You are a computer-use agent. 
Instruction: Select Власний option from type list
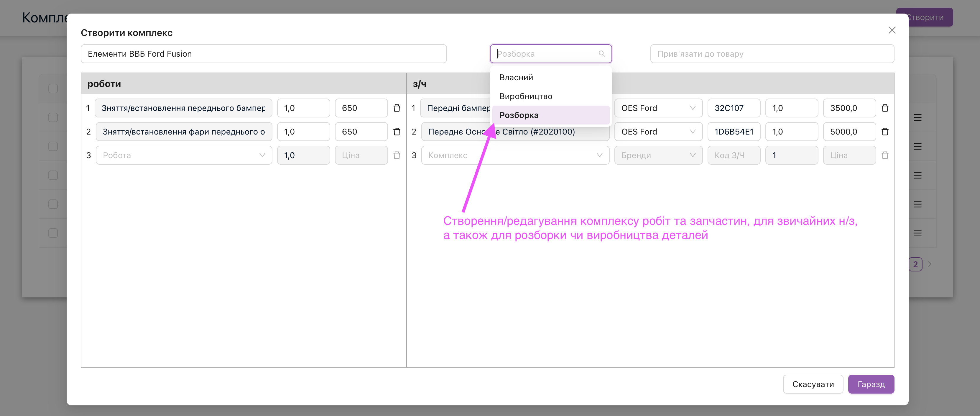point(516,78)
